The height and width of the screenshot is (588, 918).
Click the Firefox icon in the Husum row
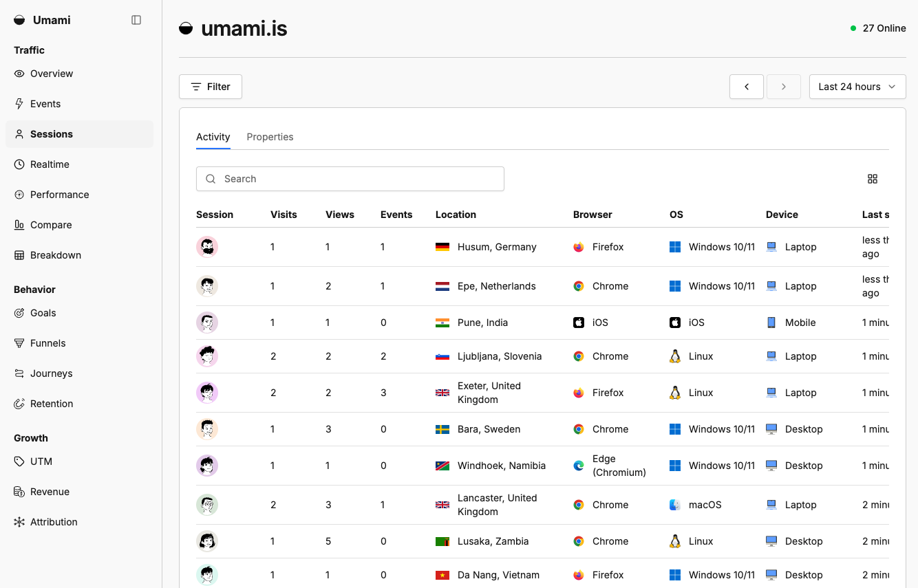coord(579,247)
